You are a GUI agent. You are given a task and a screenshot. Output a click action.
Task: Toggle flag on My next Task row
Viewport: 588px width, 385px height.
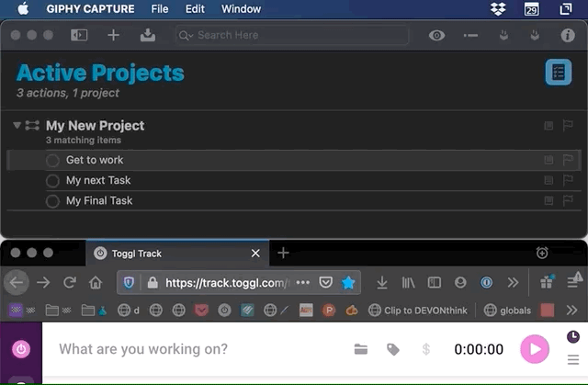tap(568, 180)
